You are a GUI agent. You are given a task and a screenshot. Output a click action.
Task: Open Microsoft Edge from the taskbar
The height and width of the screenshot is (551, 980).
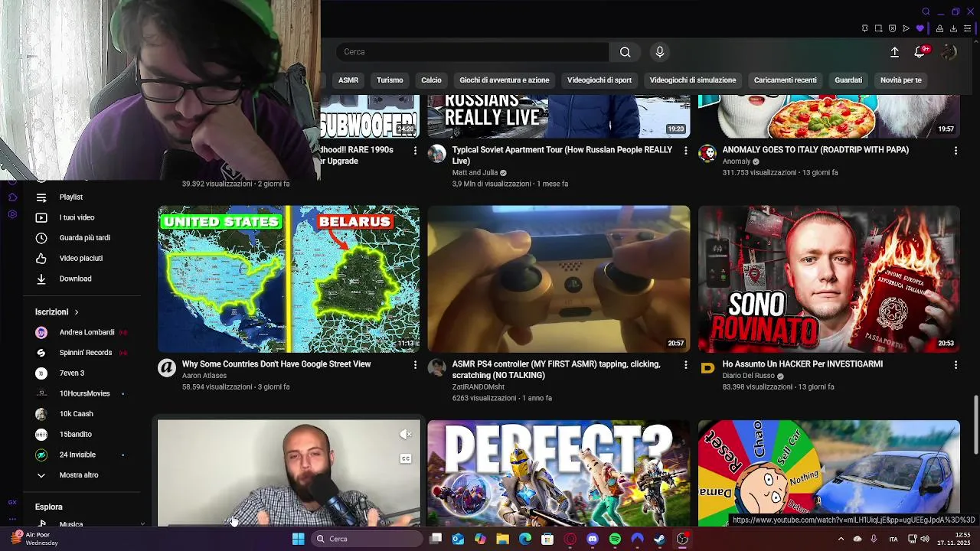tap(525, 539)
